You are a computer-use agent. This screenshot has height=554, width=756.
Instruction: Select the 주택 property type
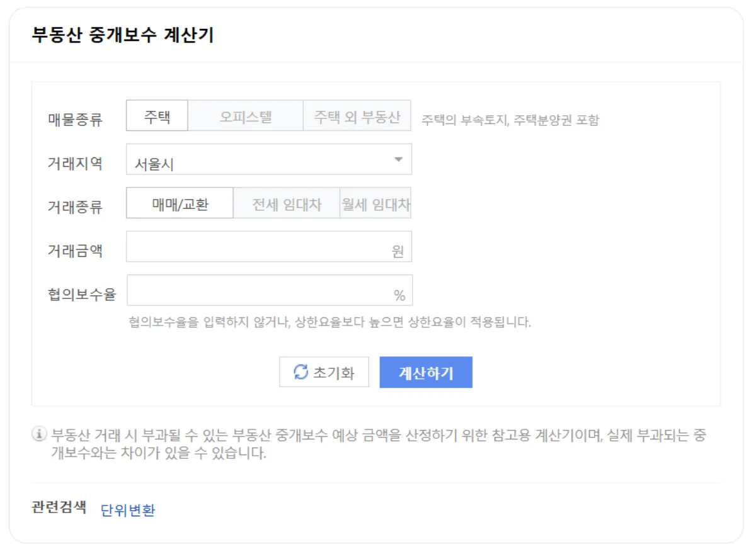pyautogui.click(x=156, y=115)
